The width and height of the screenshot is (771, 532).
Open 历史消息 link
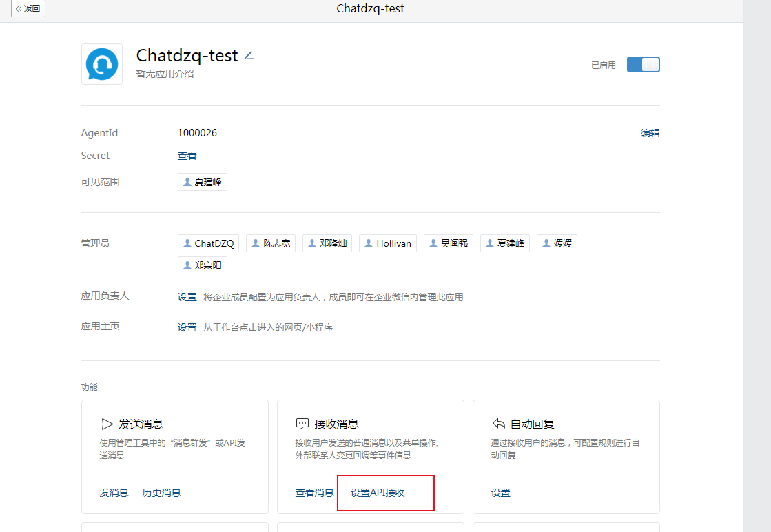[161, 493]
